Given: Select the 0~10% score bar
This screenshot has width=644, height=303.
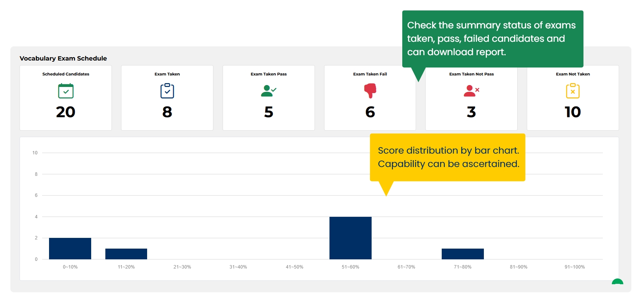Looking at the screenshot, I should pos(70,249).
